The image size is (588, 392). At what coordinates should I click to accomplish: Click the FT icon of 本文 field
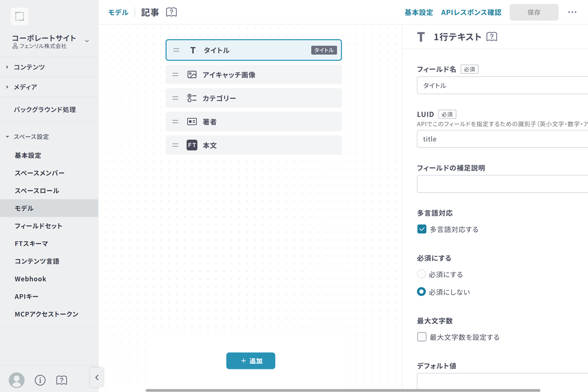pyautogui.click(x=192, y=146)
